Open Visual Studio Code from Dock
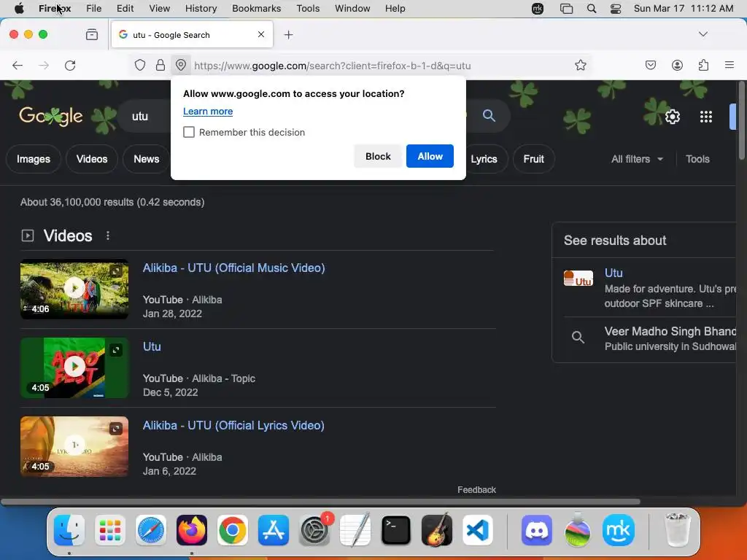Viewport: 747px width, 560px height. (477, 529)
